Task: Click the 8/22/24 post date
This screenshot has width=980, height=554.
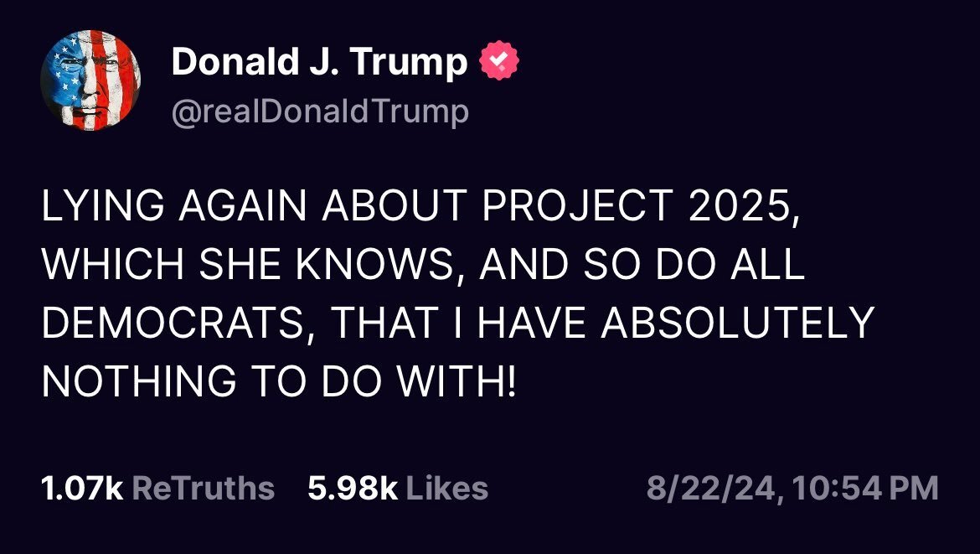Action: (x=712, y=488)
